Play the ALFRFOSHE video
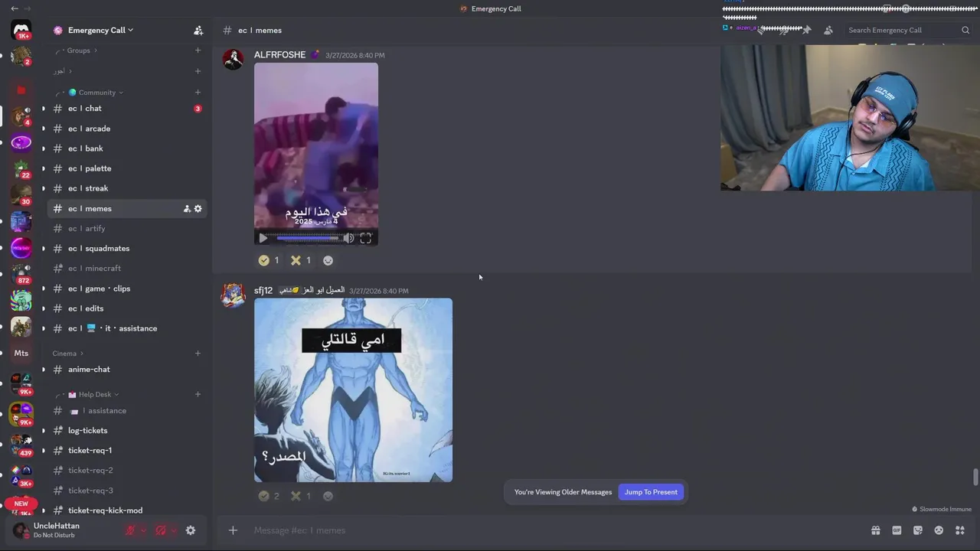980x551 pixels. 263,238
